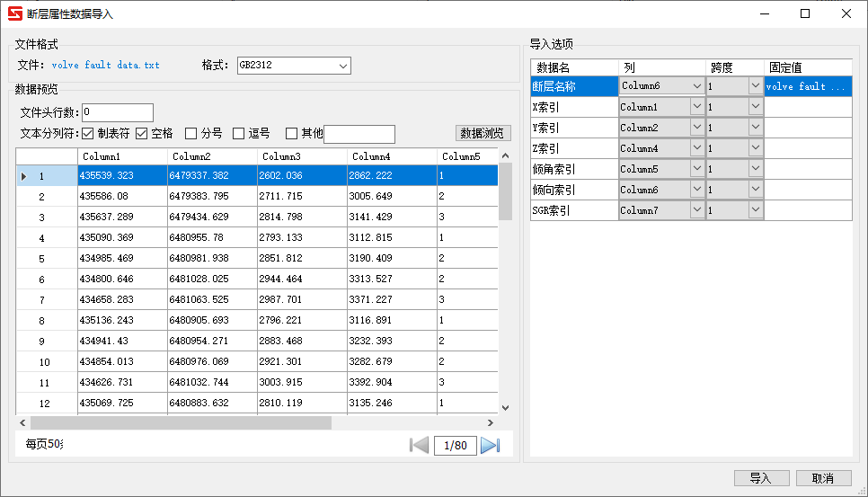868x497 pixels.
Task: Open column dropdown for X索引 row
Action: 697,106
